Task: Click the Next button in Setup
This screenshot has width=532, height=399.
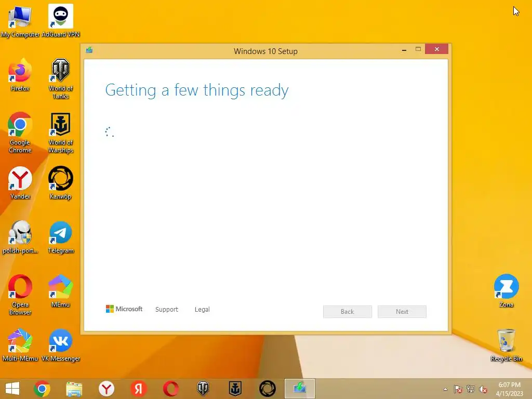Action: (x=402, y=312)
